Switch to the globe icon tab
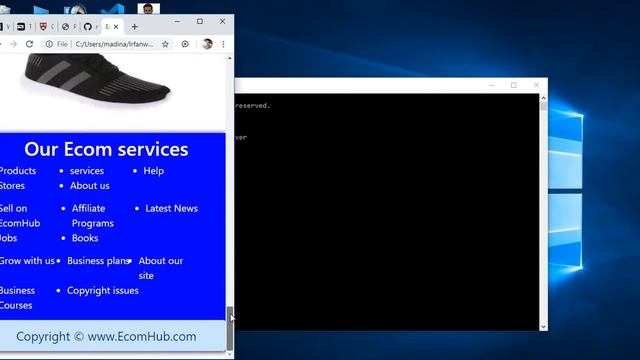Image resolution: width=640 pixels, height=360 pixels. coord(65,27)
